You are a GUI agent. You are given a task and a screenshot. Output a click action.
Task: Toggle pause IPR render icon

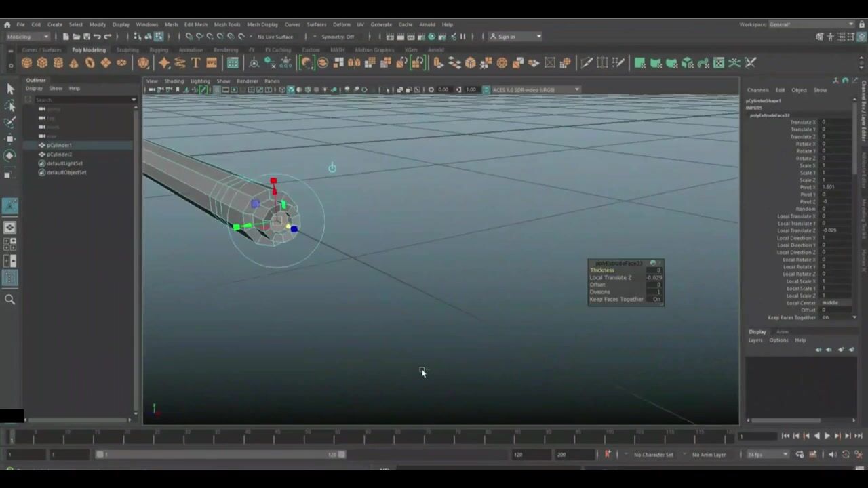point(463,37)
